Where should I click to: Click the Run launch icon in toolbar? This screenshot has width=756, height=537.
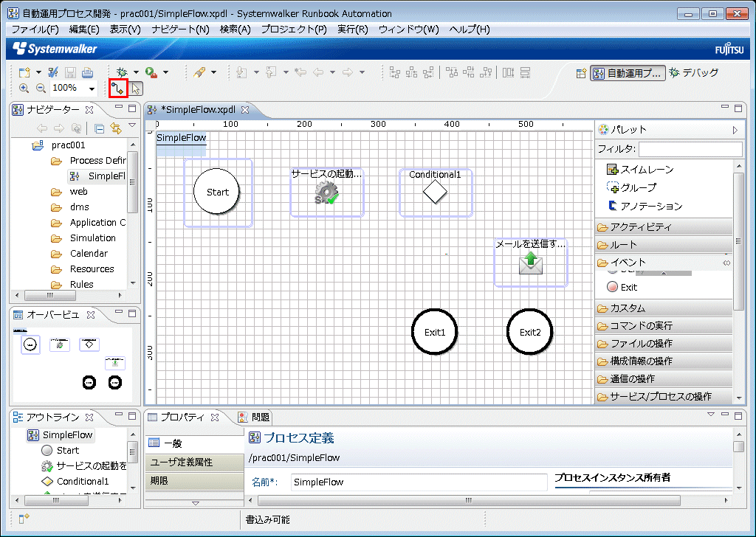tap(151, 73)
